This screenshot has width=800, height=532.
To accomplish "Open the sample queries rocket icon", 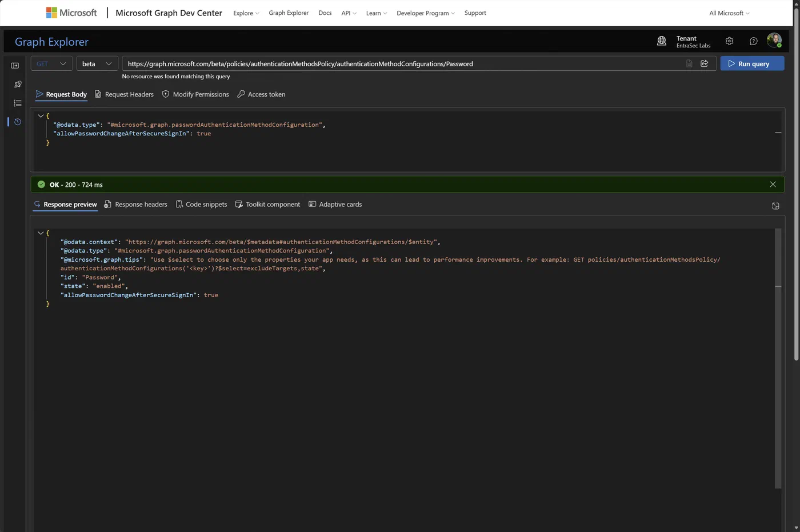I will click(x=18, y=85).
